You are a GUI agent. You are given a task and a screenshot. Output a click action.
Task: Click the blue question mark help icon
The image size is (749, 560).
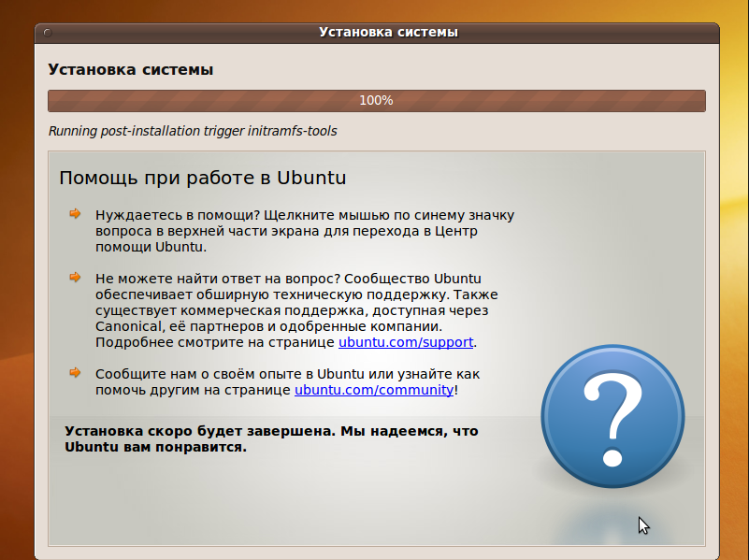click(612, 416)
